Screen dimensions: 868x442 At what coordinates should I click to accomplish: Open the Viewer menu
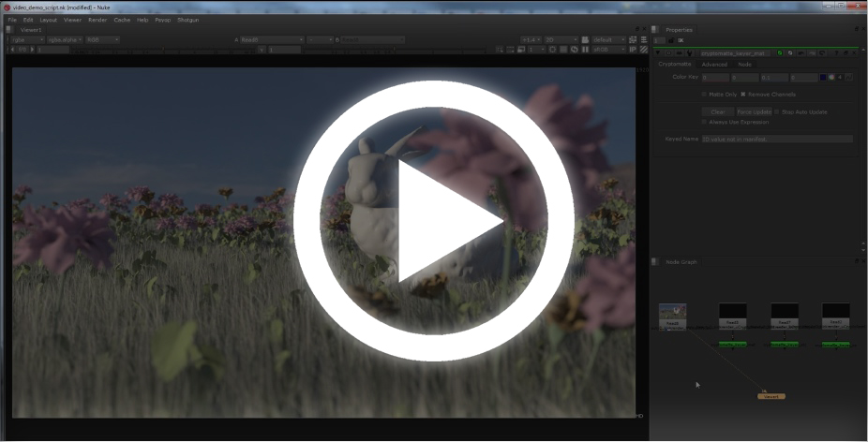(x=72, y=20)
